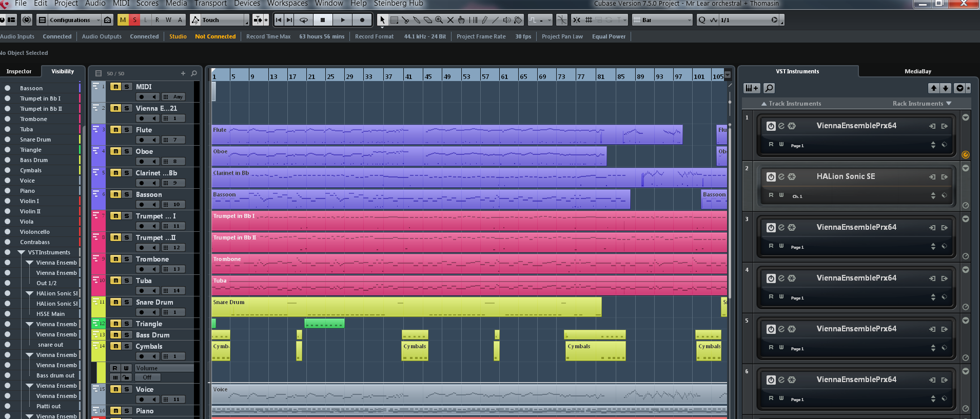Select the Zoom tool in toolbar
Screen dimensions: 980x419
click(x=439, y=20)
